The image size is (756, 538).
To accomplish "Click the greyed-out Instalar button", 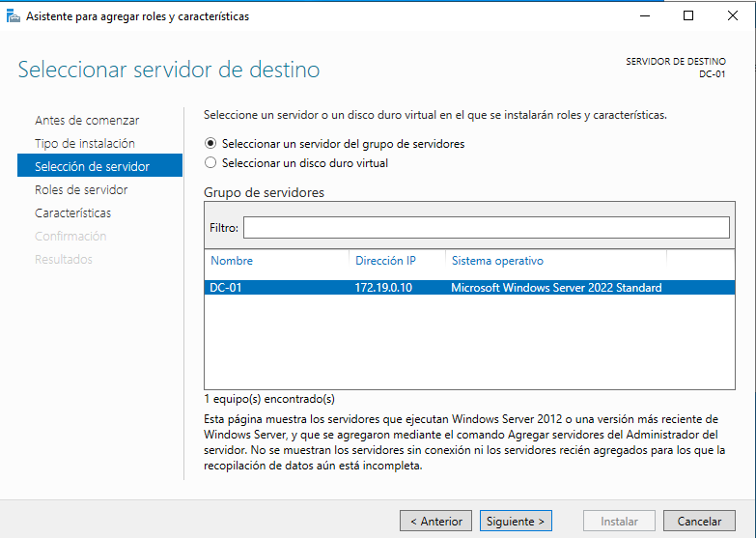I will tap(619, 522).
